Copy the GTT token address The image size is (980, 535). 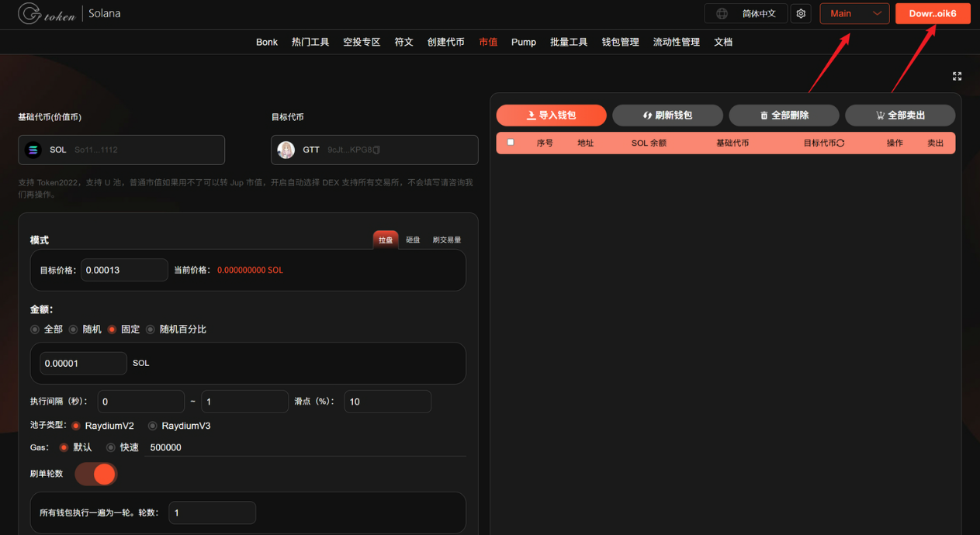[376, 150]
